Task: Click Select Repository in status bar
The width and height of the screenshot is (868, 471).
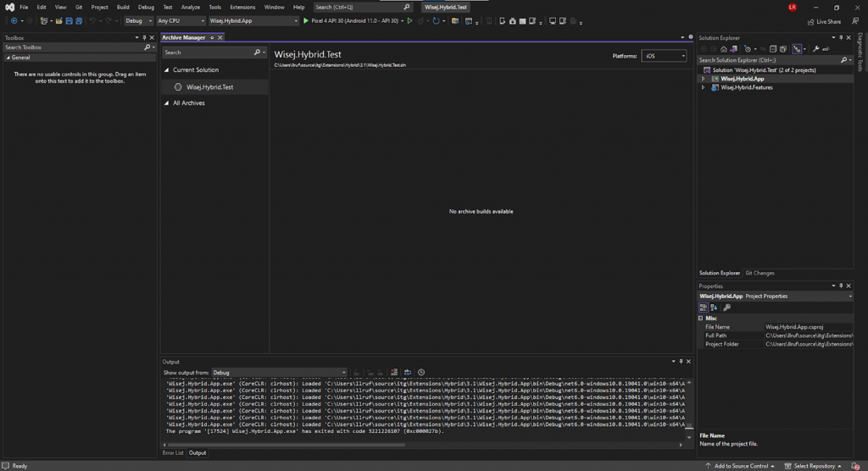Action: [813, 466]
